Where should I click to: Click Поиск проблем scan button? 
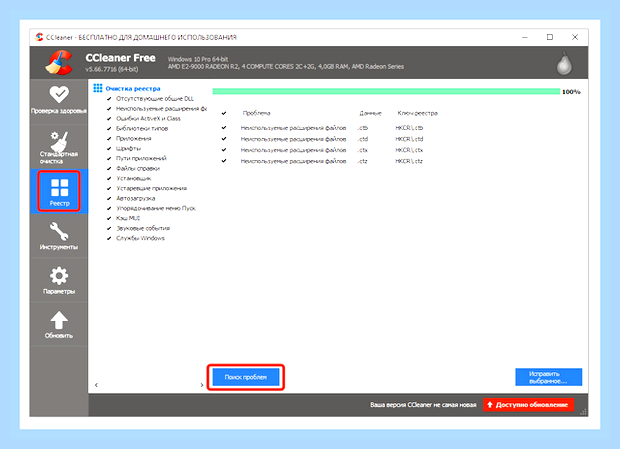(x=246, y=377)
